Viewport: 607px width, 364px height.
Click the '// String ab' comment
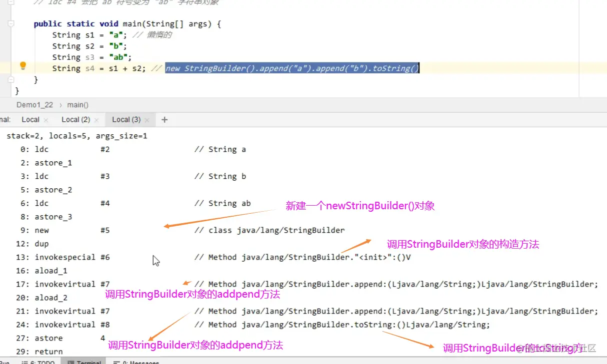222,203
